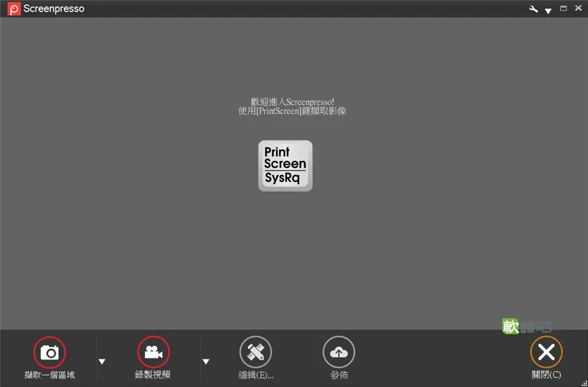Click the 關閉(C) label
588x387 pixels.
(546, 375)
